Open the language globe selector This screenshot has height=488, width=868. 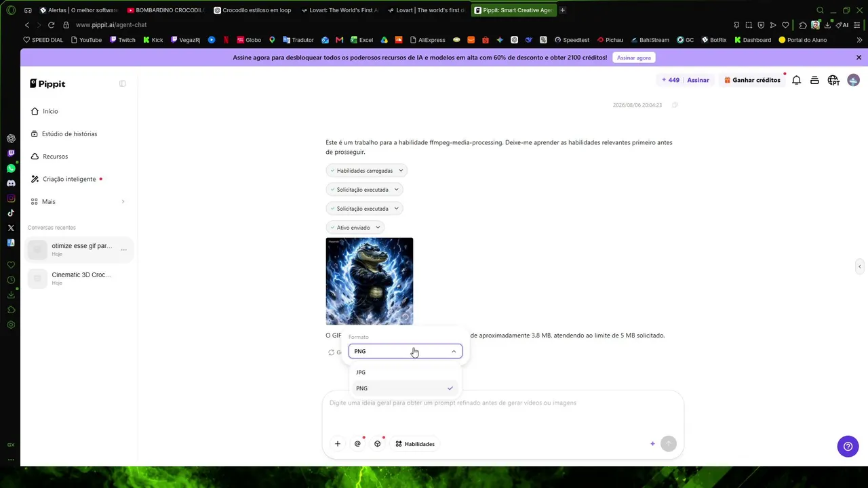(x=833, y=81)
